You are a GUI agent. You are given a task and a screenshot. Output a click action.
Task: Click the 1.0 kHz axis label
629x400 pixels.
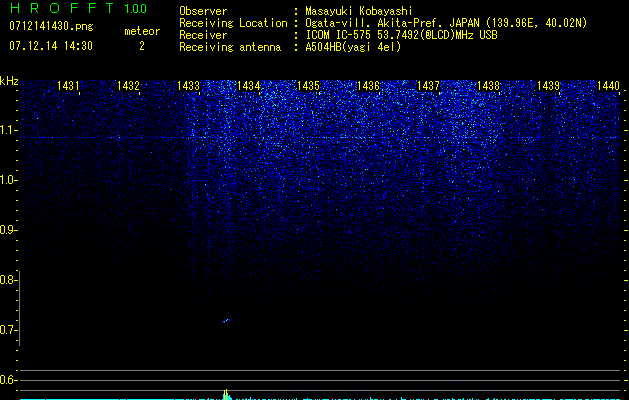coord(8,180)
